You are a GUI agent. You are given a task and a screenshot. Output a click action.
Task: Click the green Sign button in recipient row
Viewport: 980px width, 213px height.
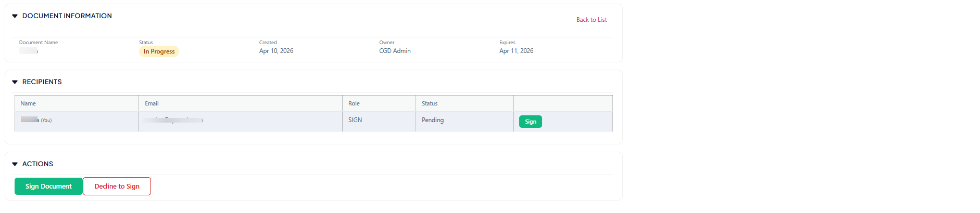530,122
